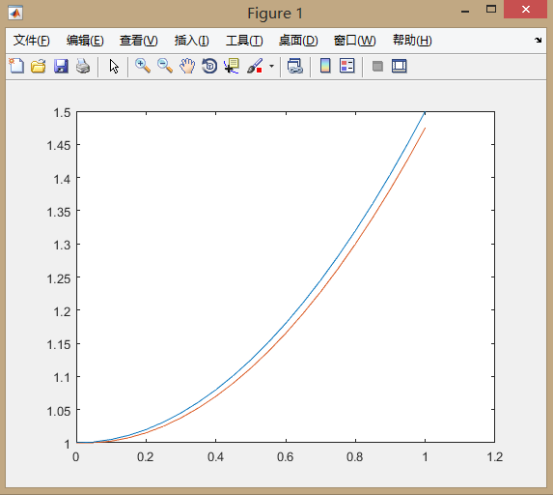Viewport: 554px width, 495px height.
Task: Activate the Zoom In magnifier tool
Action: [x=143, y=66]
